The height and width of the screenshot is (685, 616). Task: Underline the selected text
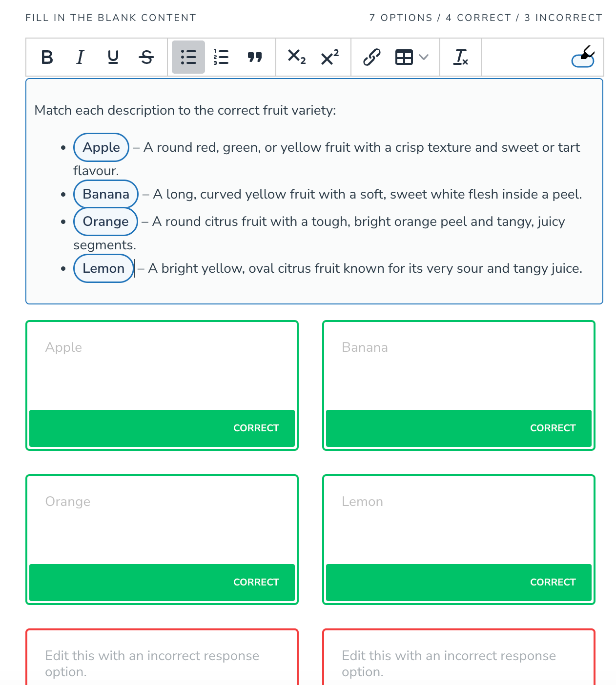click(113, 57)
